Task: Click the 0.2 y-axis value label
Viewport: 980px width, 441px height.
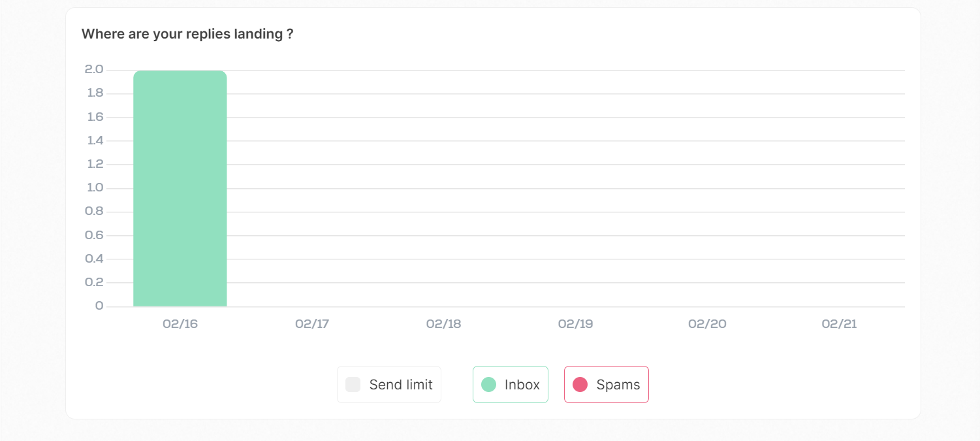Action: point(95,282)
